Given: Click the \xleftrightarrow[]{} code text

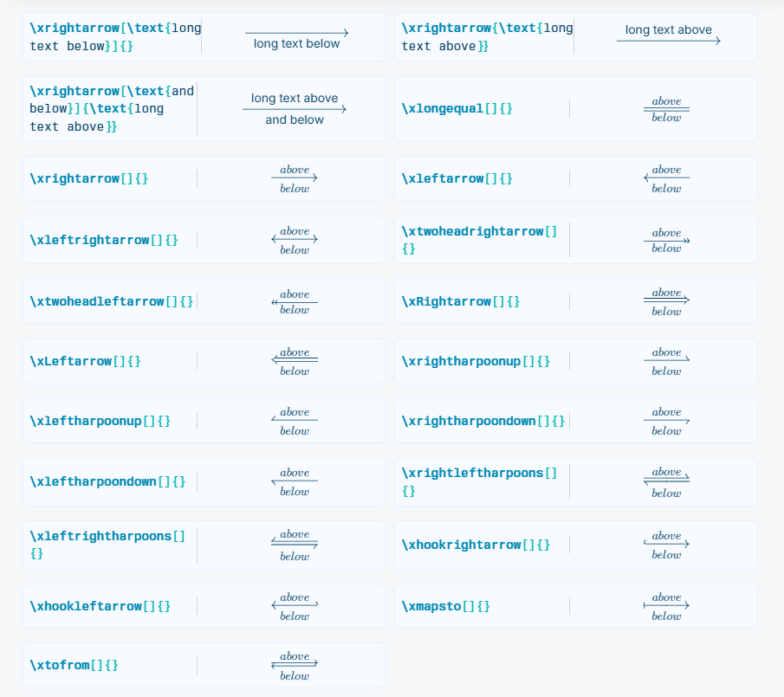Looking at the screenshot, I should pos(104,240).
